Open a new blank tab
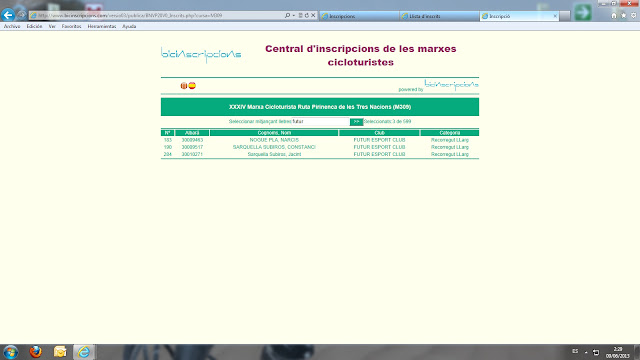 [565, 16]
